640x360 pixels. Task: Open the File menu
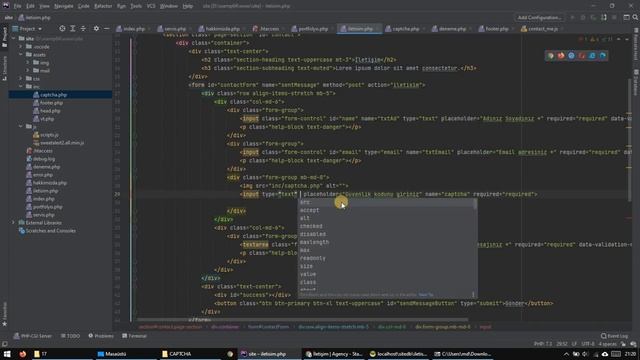click(x=18, y=6)
